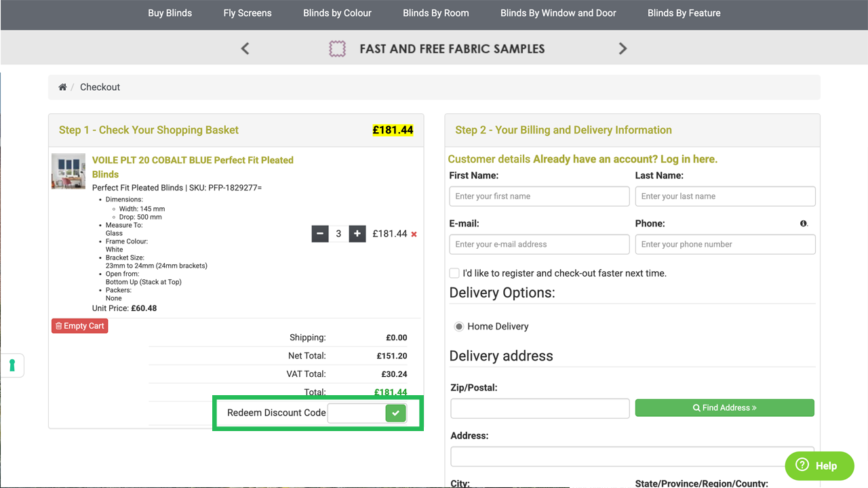Click the fabric samples swatch icon
The width and height of the screenshot is (868, 488).
point(337,49)
